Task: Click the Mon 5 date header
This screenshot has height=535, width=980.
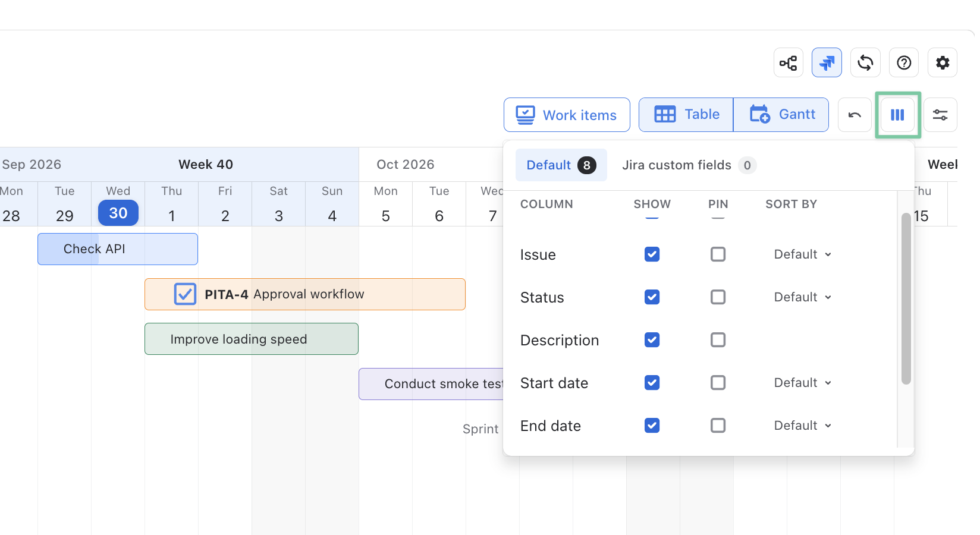Action: tap(385, 204)
